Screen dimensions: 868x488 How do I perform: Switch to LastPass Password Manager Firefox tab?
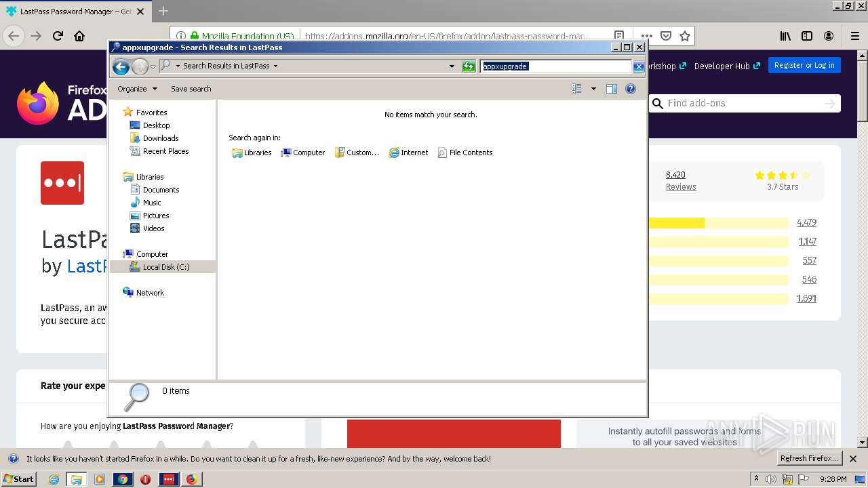(75, 12)
